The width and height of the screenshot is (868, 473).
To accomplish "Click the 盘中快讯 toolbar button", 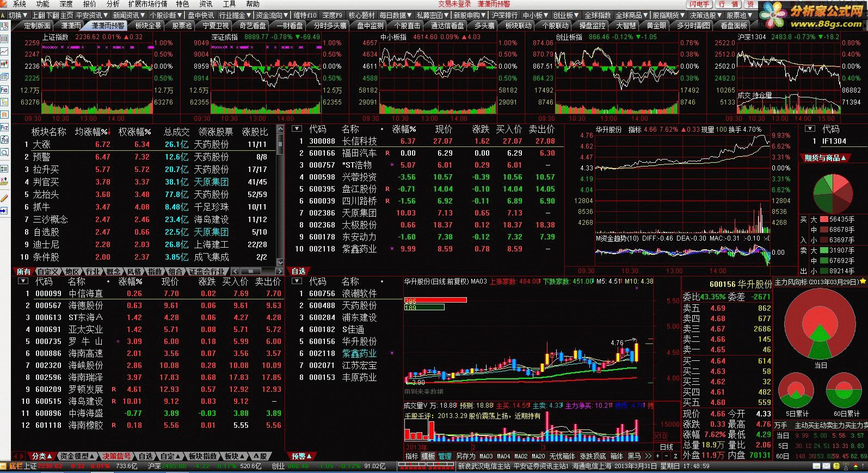I will (201, 15).
